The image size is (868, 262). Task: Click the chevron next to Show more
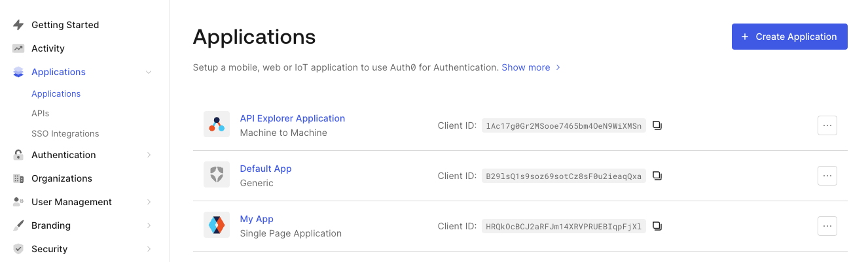(x=558, y=67)
